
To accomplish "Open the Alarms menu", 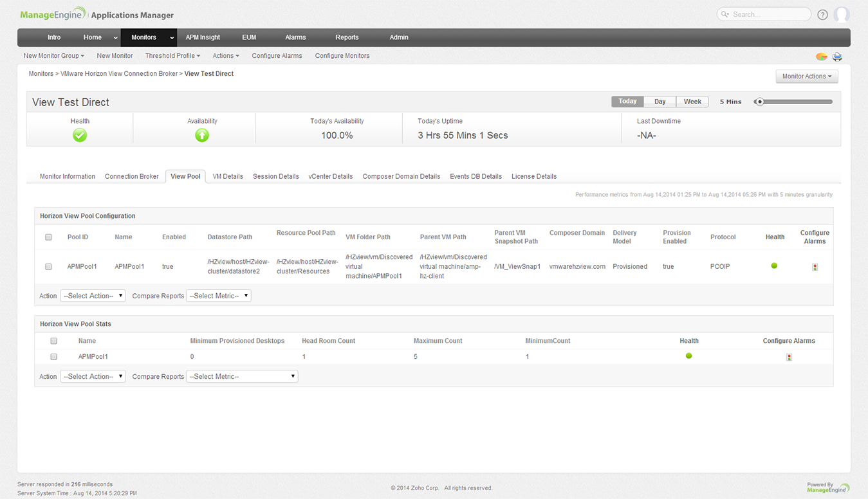I will coord(295,37).
